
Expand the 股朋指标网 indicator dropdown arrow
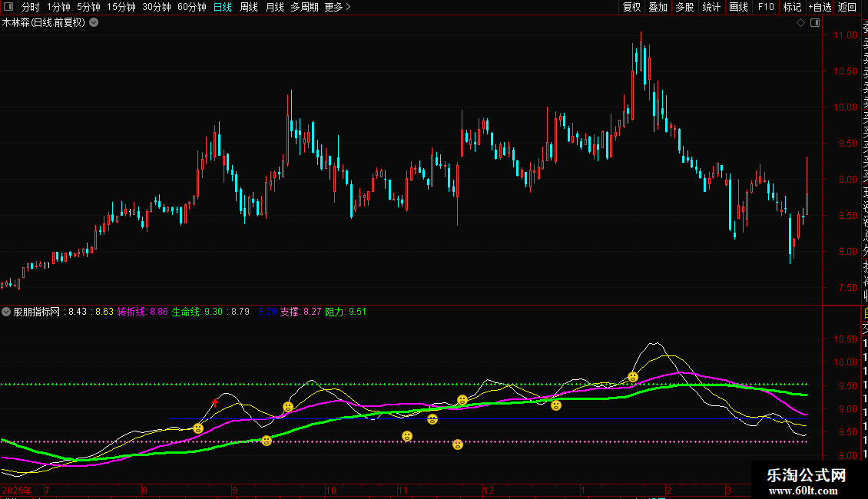[x=7, y=312]
